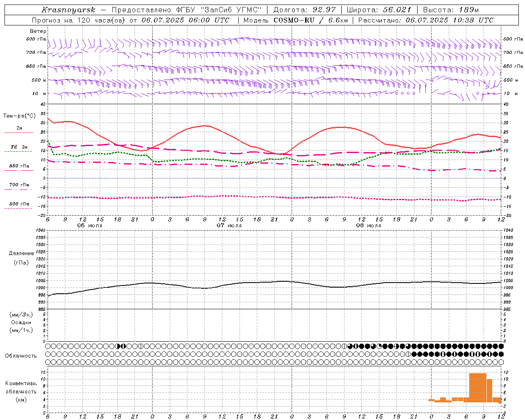
Task: Click the '(мм/3ч.)' precipitation unit label
Action: pyautogui.click(x=21, y=315)
